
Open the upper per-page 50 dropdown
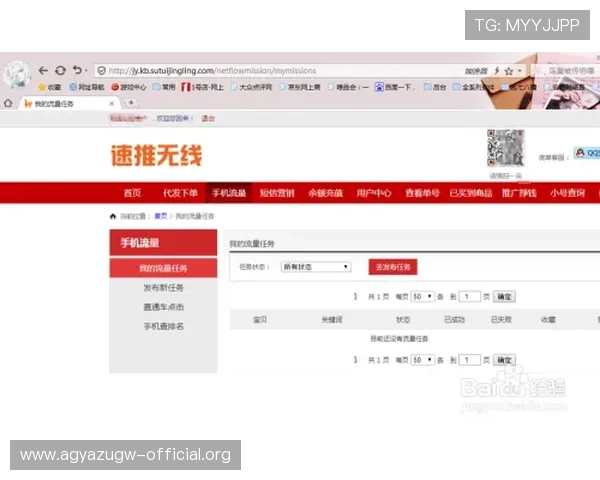(422, 296)
